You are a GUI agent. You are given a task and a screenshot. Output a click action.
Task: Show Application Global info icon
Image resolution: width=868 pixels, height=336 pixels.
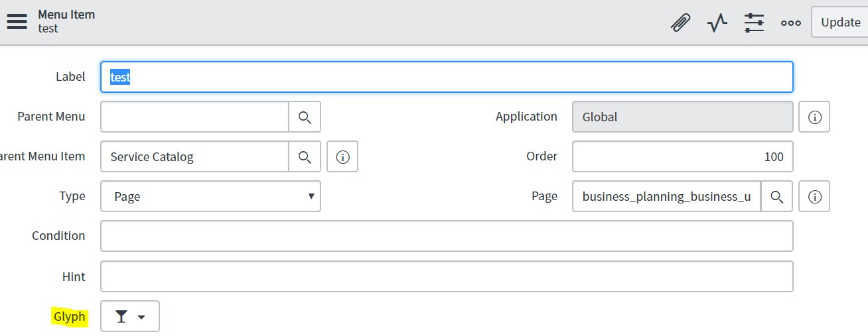click(814, 117)
